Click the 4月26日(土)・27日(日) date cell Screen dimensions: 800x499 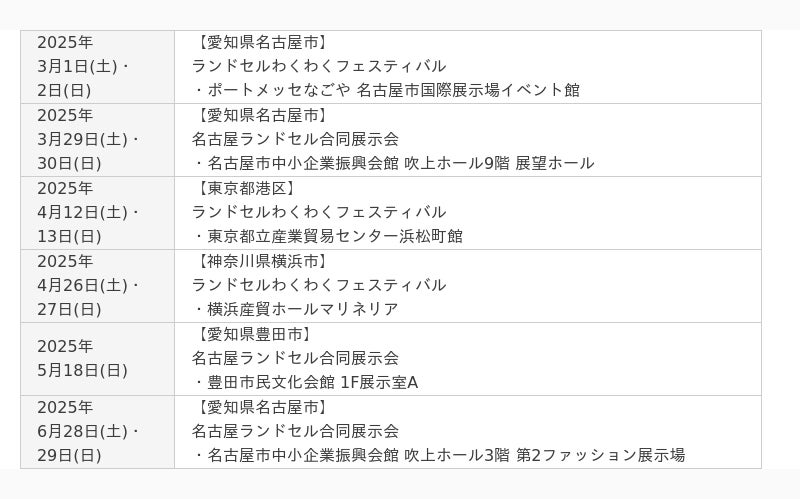[97, 286]
